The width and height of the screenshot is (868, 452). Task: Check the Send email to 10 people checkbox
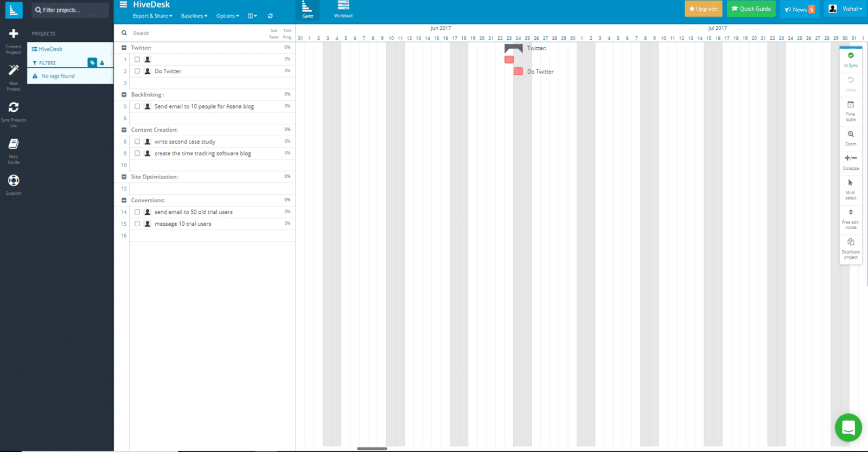pos(137,106)
